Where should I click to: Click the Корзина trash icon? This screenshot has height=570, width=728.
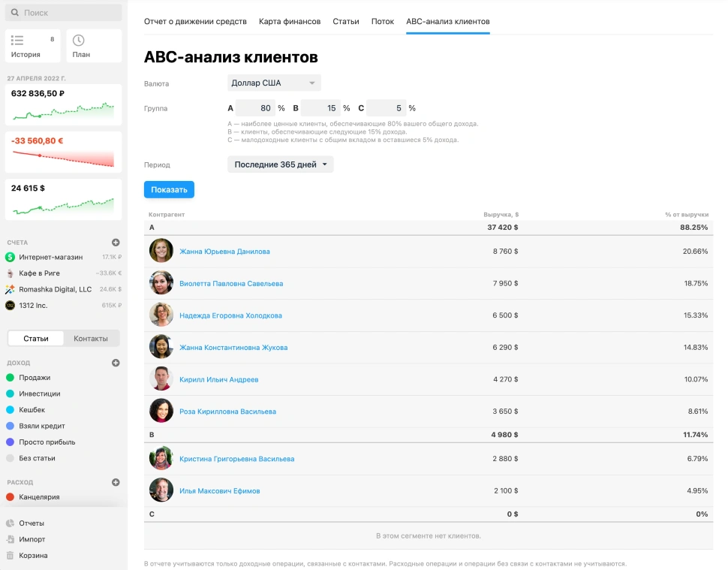(11, 555)
